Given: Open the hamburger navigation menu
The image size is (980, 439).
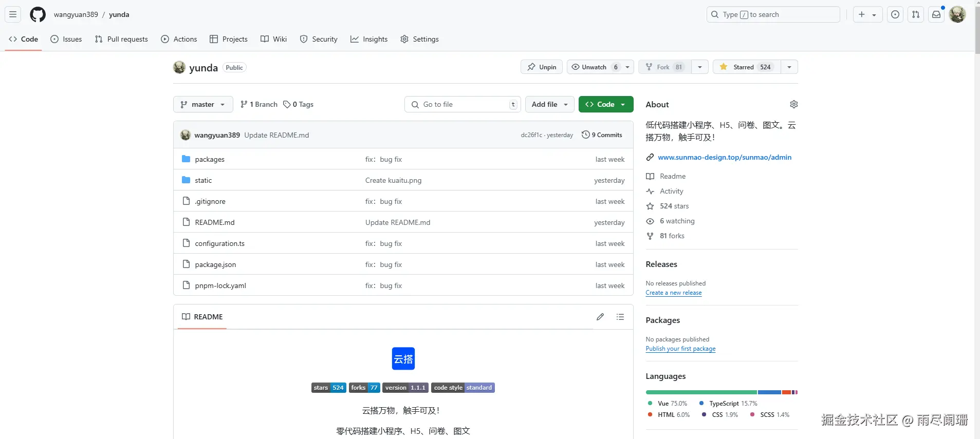Looking at the screenshot, I should click(x=13, y=14).
